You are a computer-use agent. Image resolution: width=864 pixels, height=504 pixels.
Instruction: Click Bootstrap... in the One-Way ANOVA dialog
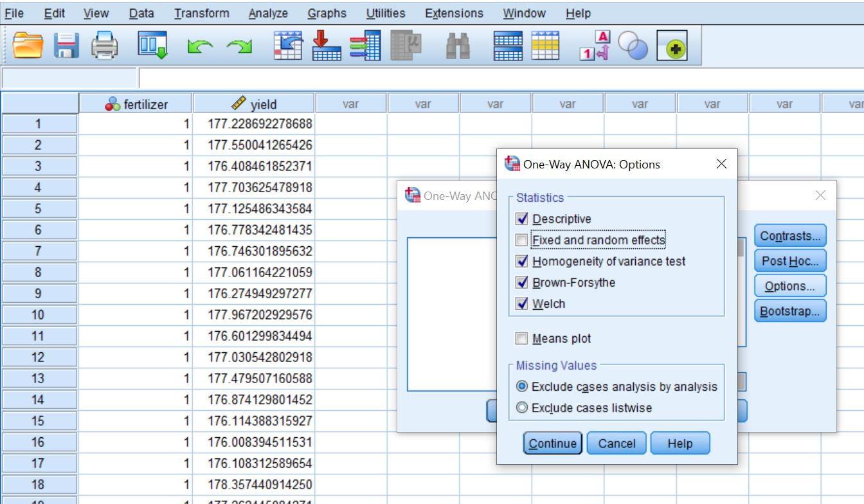click(x=790, y=311)
